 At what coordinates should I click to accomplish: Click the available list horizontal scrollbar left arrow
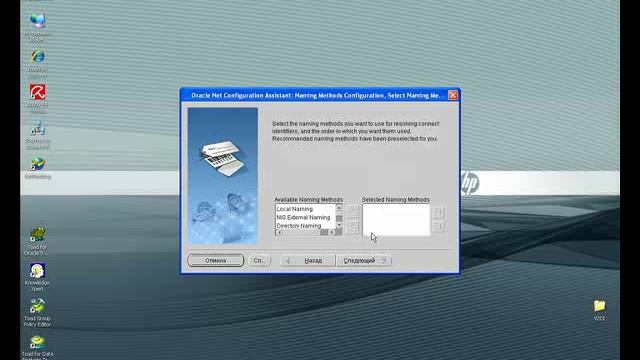click(279, 232)
